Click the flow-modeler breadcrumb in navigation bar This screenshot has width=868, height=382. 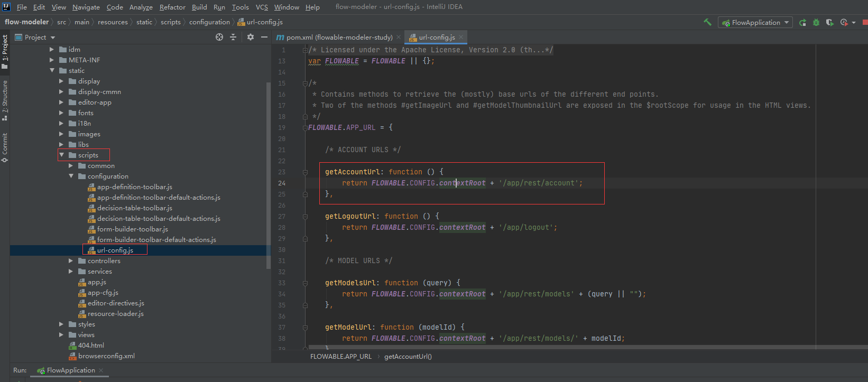(x=26, y=22)
